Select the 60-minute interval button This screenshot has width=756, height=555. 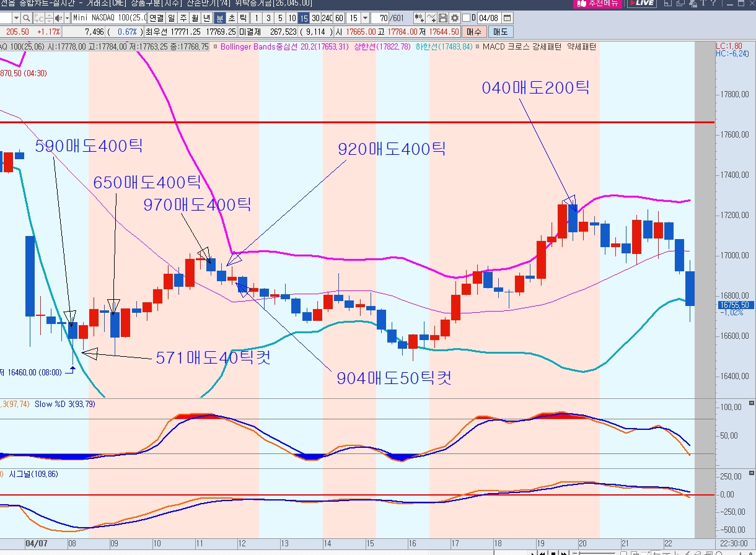tap(339, 18)
